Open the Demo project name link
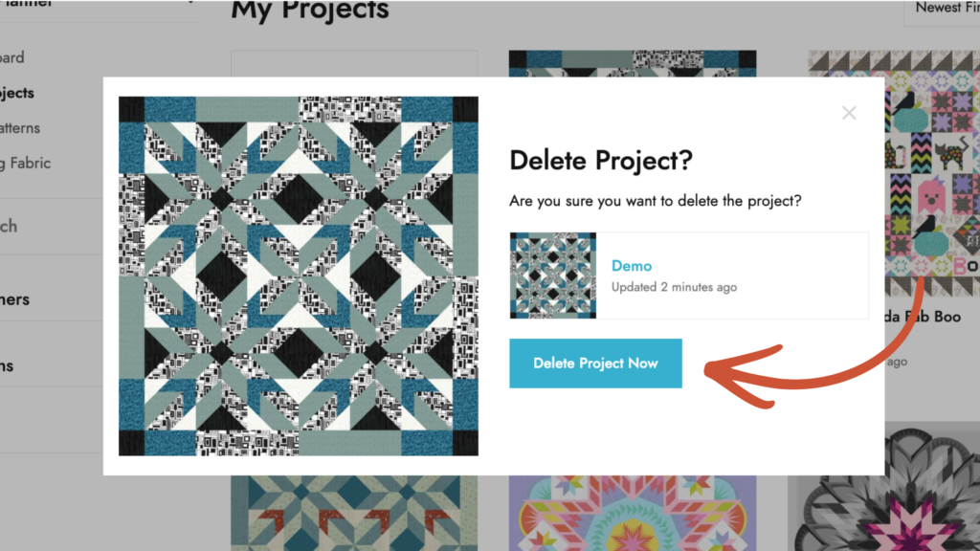Viewport: 980px width, 551px height. click(x=632, y=265)
